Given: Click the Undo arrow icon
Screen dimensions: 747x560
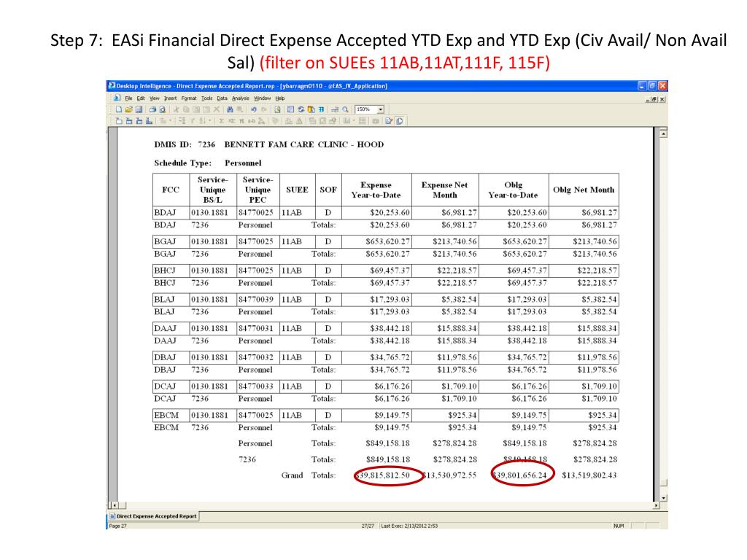Looking at the screenshot, I should click(x=254, y=109).
